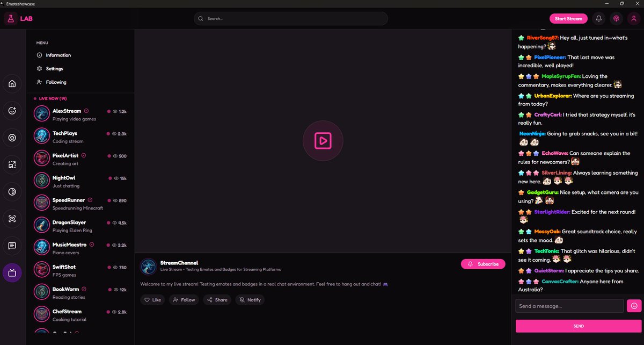Subscribe to StreamChannel
Image resolution: width=644 pixels, height=345 pixels.
click(x=483, y=264)
